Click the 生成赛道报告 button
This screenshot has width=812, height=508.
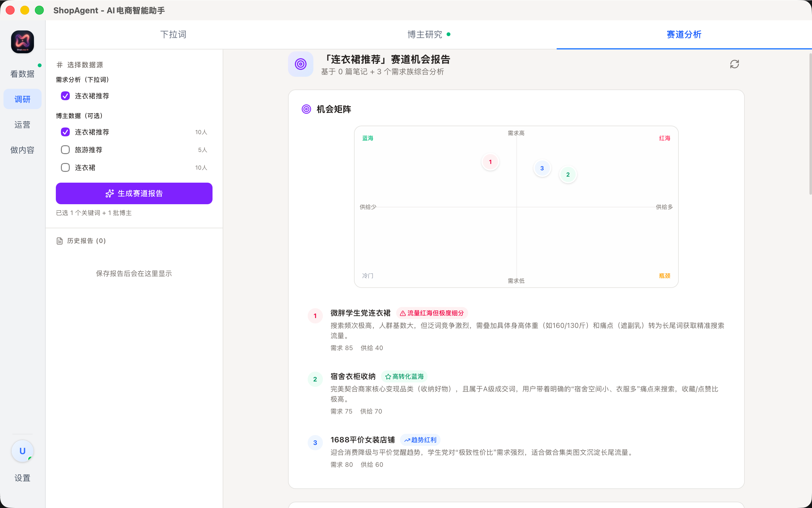click(x=134, y=193)
